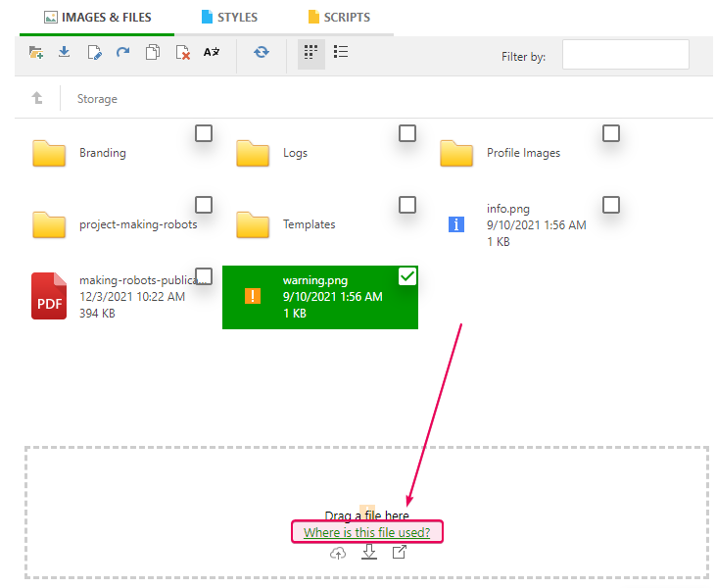Click the 'warning.png' file name
Screen dimensions: 716x588
pyautogui.click(x=315, y=280)
